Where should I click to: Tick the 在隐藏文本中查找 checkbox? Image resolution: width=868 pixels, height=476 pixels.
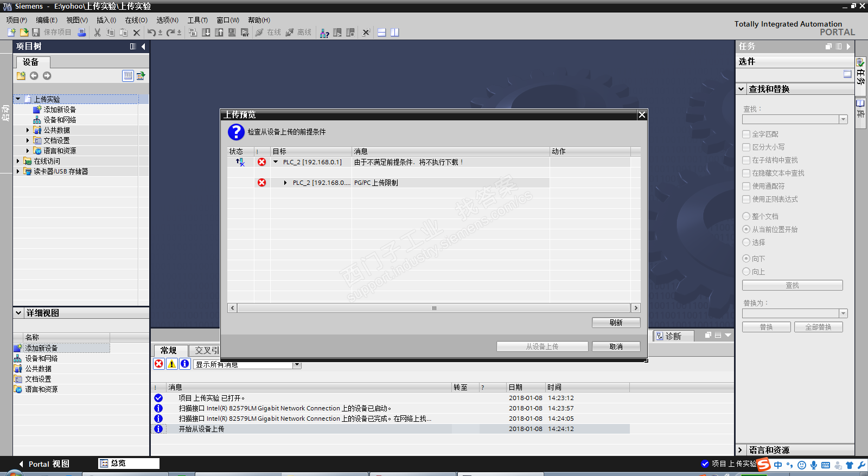point(746,173)
